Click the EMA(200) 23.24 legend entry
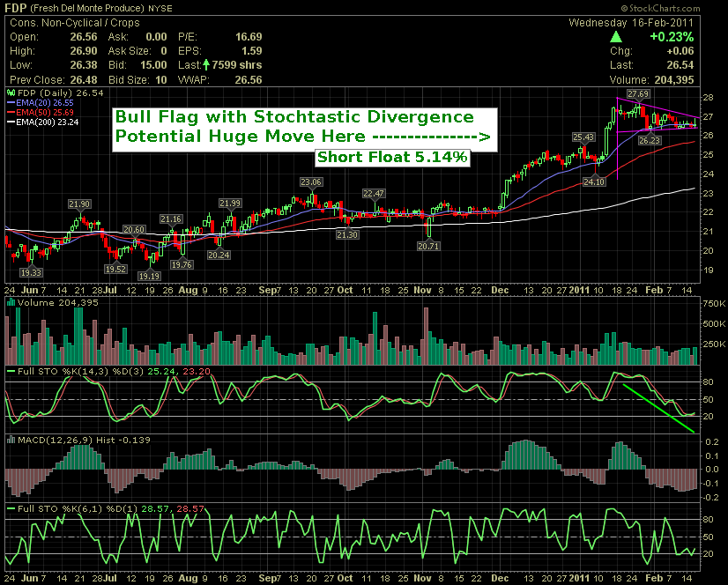Screen dimensions: 728x585 pyautogui.click(x=42, y=122)
